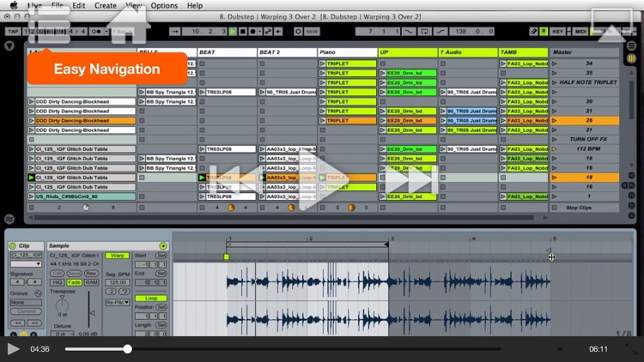This screenshot has width=644, height=362.
Task: Open the Live menu
Action: (x=34, y=6)
